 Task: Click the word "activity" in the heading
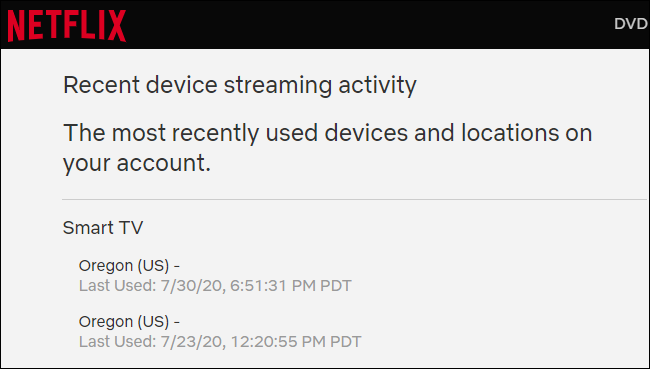tap(377, 86)
